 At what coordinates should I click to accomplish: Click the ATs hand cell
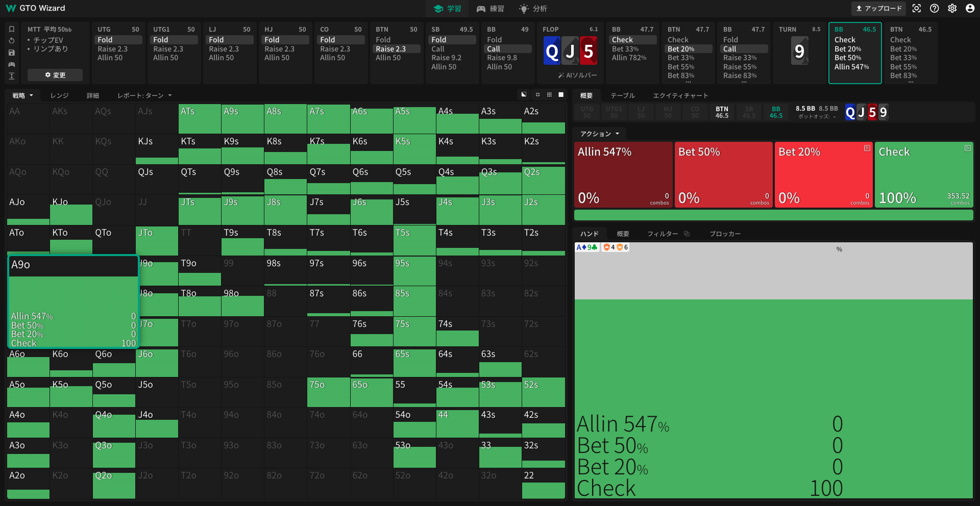pyautogui.click(x=200, y=119)
